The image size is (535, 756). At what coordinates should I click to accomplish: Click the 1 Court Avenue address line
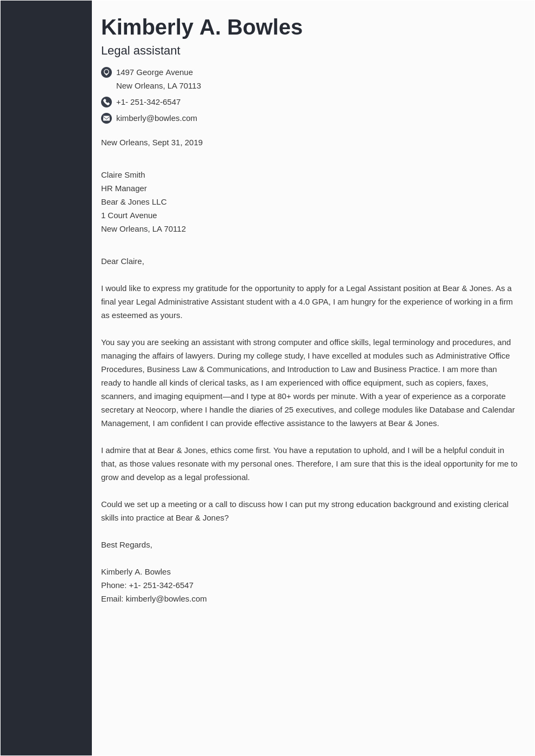[x=129, y=215]
